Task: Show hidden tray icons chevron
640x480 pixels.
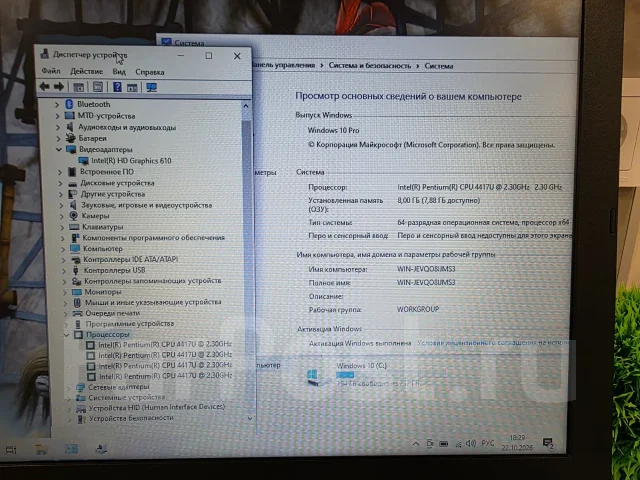Action: tap(416, 444)
